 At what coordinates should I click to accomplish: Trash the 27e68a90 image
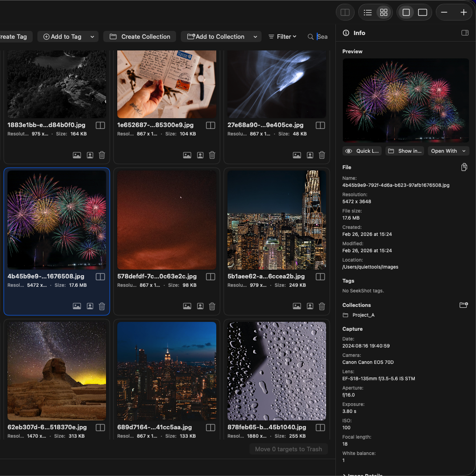(x=322, y=155)
